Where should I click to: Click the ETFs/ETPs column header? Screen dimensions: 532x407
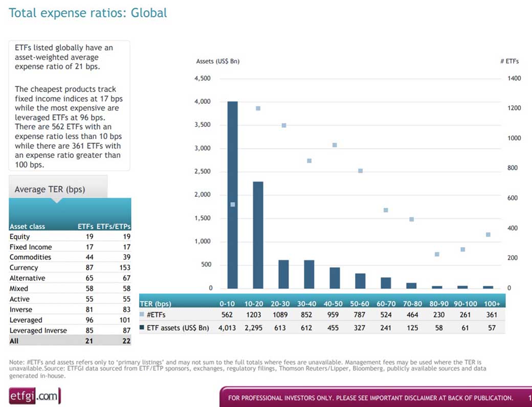[114, 227]
